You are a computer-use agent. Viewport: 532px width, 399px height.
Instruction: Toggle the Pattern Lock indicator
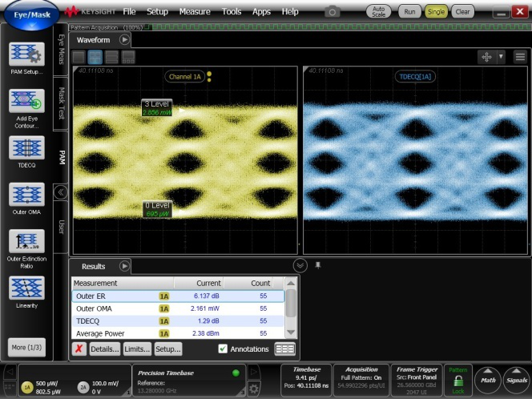point(457,380)
